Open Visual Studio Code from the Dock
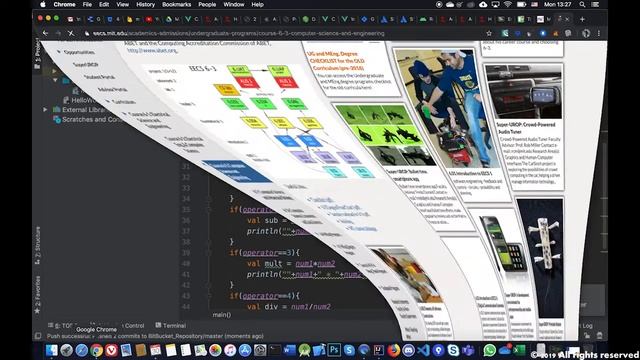 click(423, 350)
